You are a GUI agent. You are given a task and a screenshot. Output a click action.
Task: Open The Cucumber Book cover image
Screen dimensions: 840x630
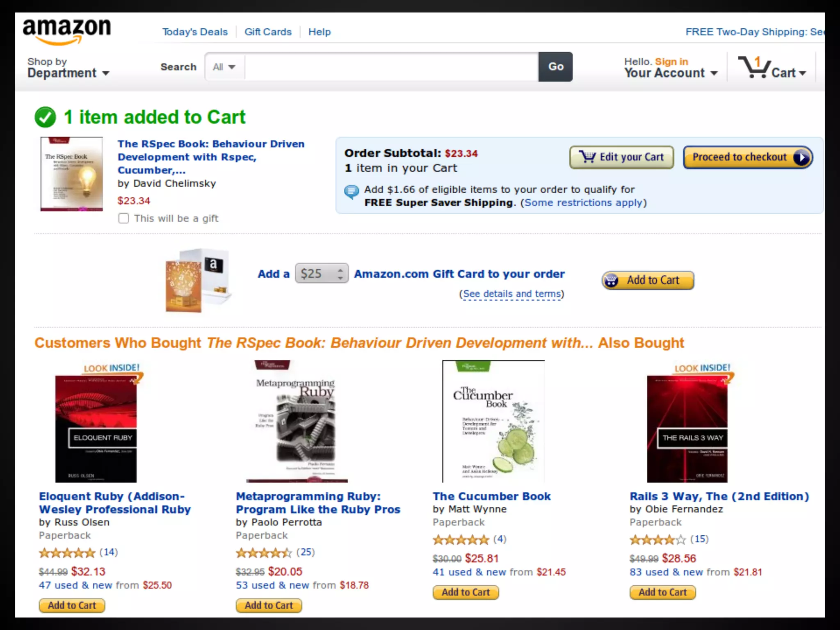click(x=493, y=421)
